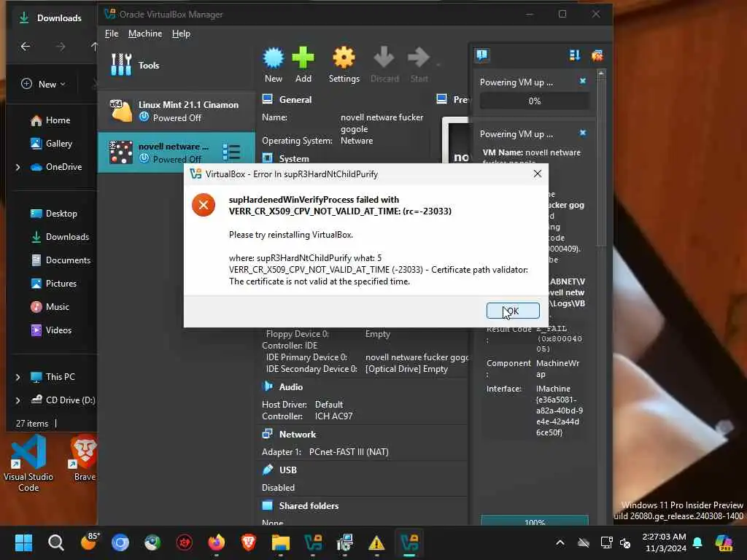747x560 pixels.
Task: Open Firefox from the taskbar
Action: click(216, 542)
